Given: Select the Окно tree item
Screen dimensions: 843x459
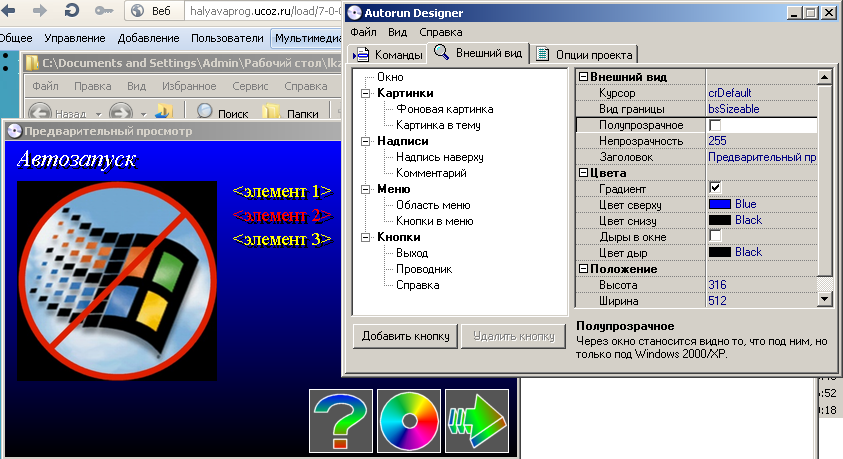Looking at the screenshot, I should (390, 77).
